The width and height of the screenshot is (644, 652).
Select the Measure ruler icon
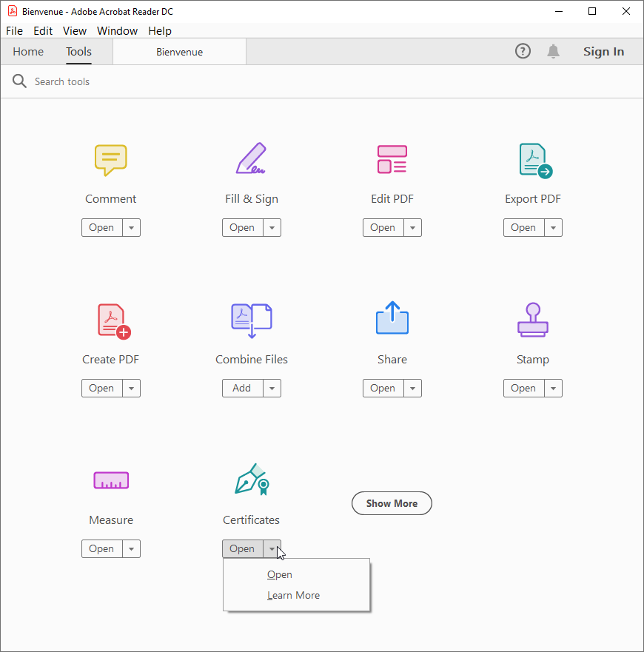pyautogui.click(x=111, y=480)
